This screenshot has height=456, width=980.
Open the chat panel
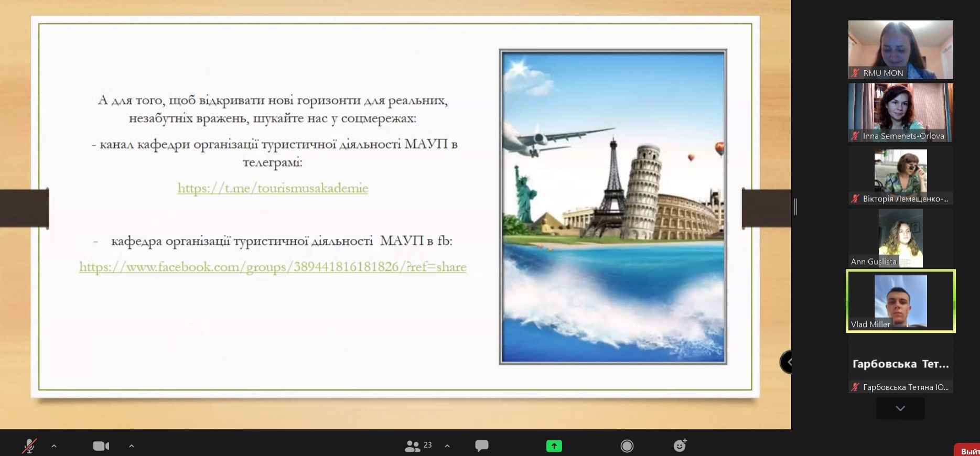[482, 446]
